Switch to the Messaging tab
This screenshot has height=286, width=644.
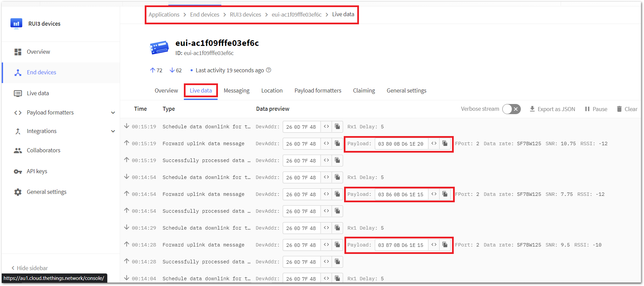(x=236, y=90)
